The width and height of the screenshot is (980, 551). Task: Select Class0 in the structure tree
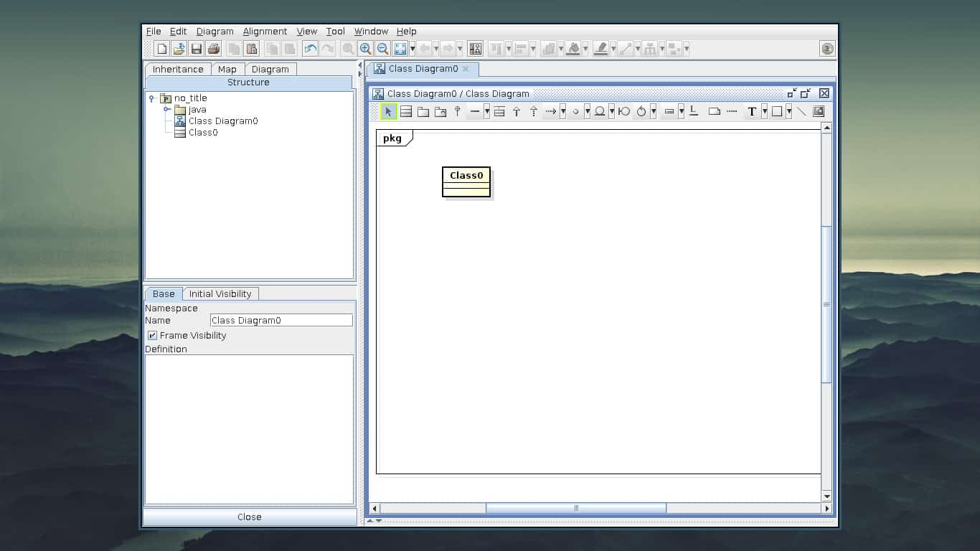coord(203,133)
